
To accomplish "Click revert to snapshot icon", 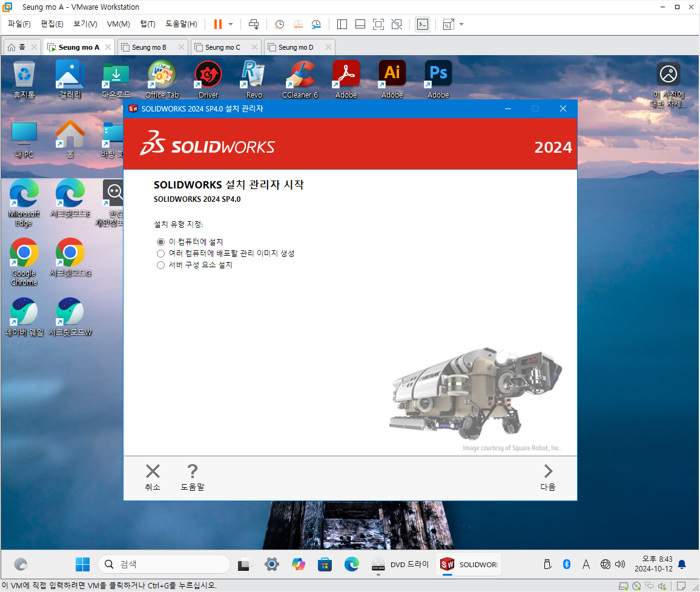I will 298,24.
